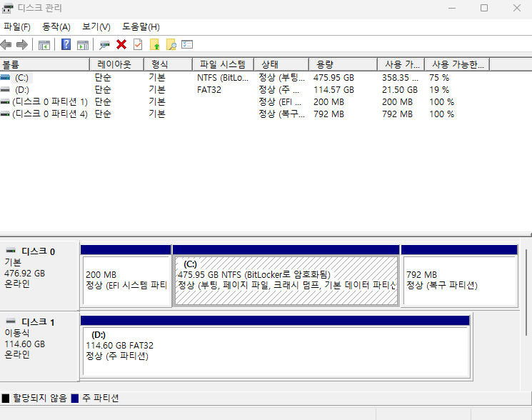Sort by the 사용 가능한... percent column header
The width and height of the screenshot is (532, 420).
[x=457, y=64]
